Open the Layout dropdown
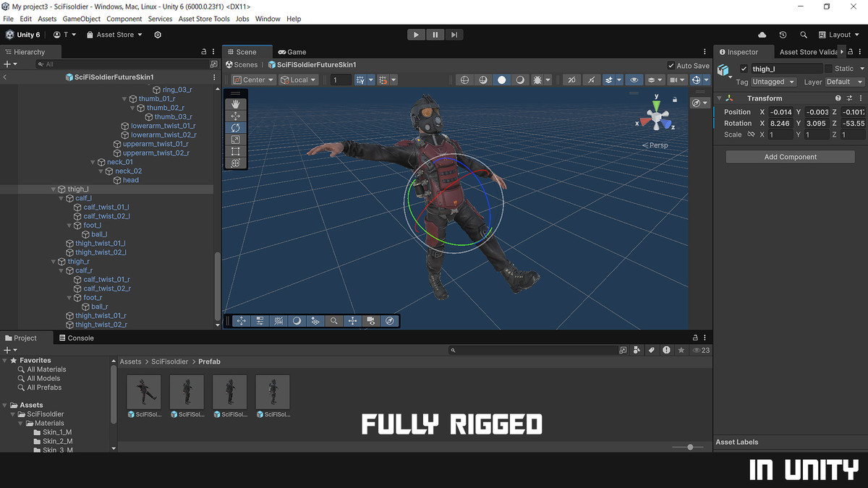This screenshot has height=488, width=868. click(x=840, y=35)
